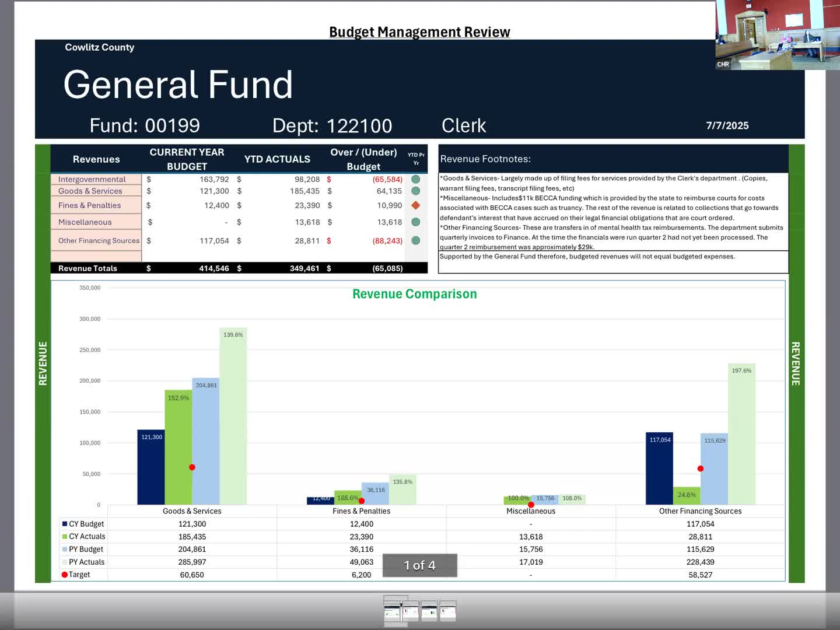The image size is (840, 630).
Task: Select the CHR meeting room video feed
Action: 778,35
